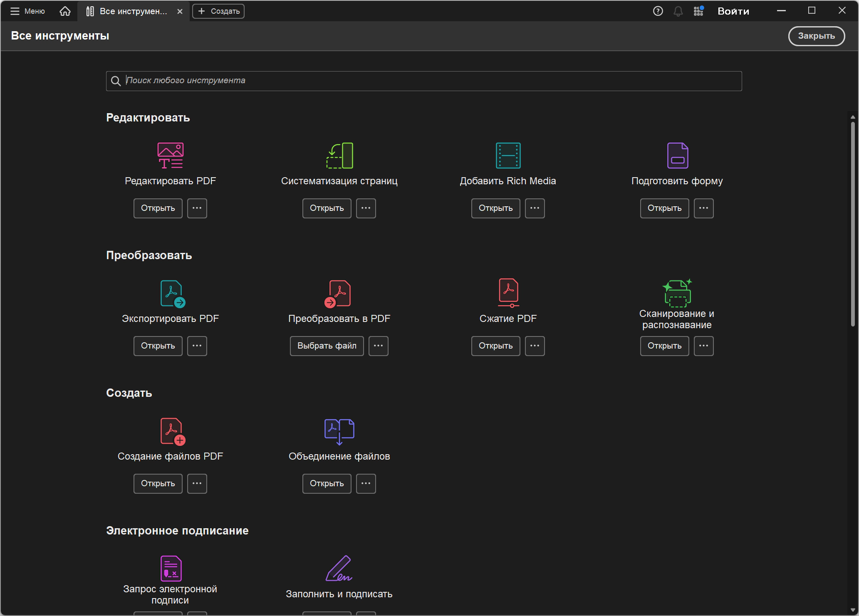Select the Систематизация страниц icon
Image resolution: width=859 pixels, height=616 pixels.
click(x=339, y=156)
